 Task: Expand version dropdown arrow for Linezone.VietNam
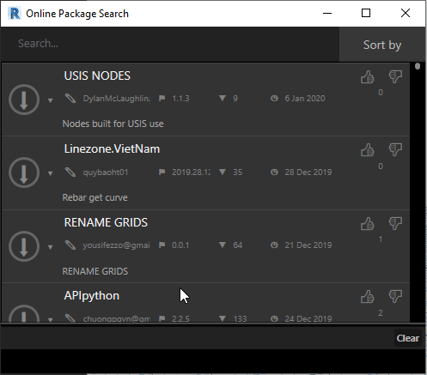[50, 173]
